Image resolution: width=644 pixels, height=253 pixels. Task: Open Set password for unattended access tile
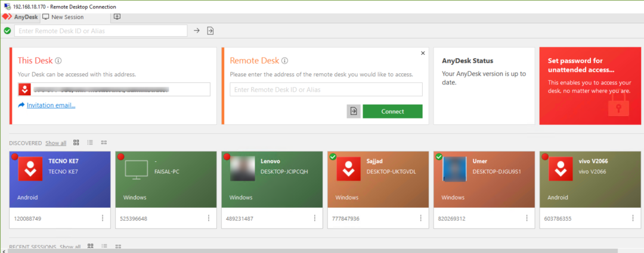(x=590, y=86)
